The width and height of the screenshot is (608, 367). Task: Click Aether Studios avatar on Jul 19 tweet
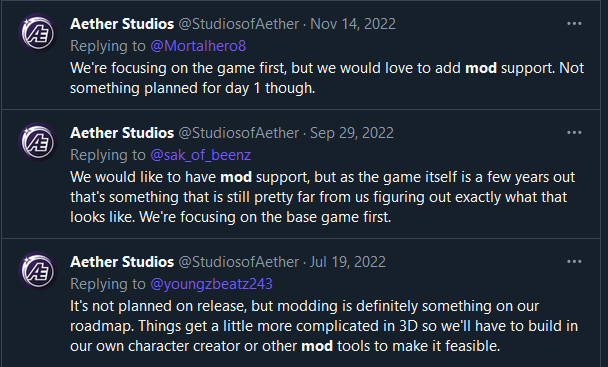click(x=38, y=271)
